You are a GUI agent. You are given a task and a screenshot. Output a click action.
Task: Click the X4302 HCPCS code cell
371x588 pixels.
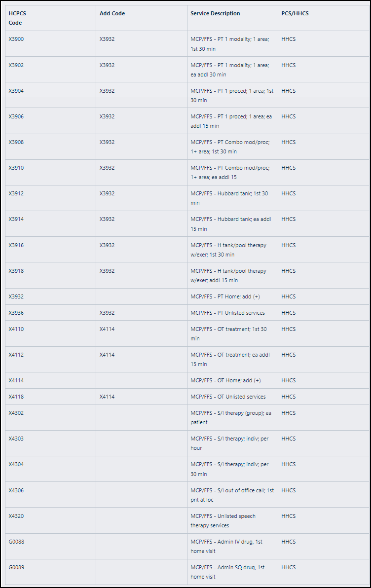click(x=16, y=413)
